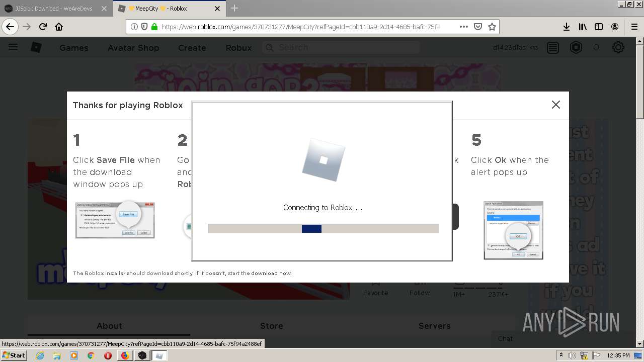This screenshot has height=362, width=644.
Task: Go forward using the Firefox forward arrow
Action: pos(27,27)
